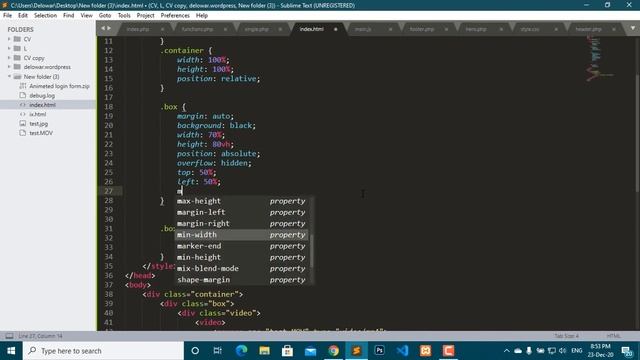Open the Find menu
The height and width of the screenshot is (360, 640).
[69, 16]
